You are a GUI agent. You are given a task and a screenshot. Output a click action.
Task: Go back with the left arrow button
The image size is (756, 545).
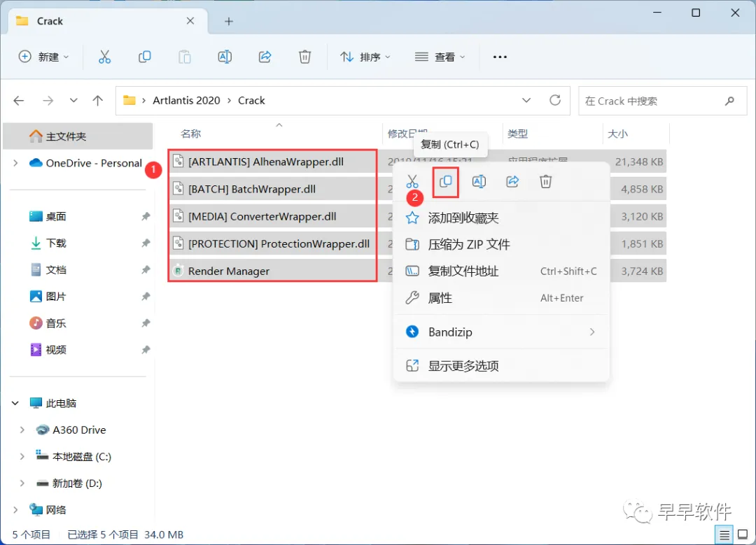pos(18,101)
